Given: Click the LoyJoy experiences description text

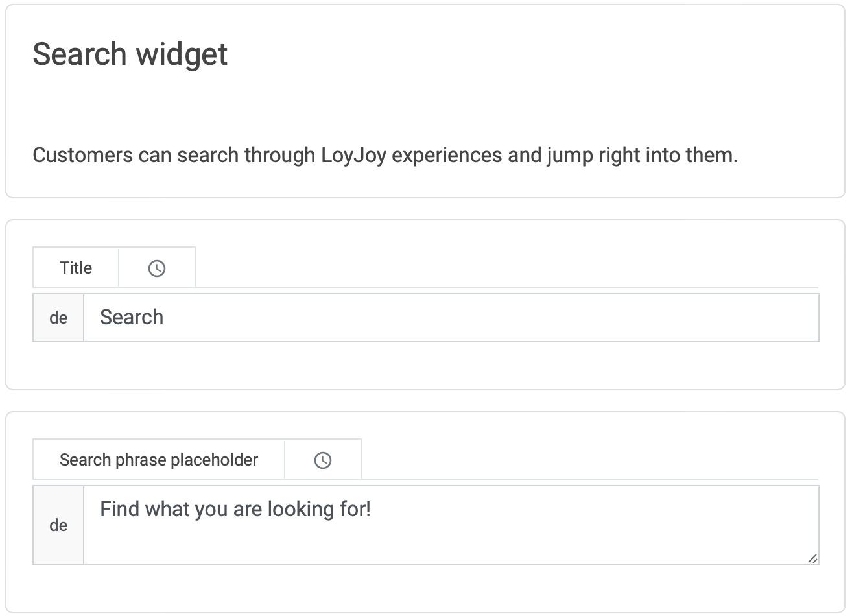Looking at the screenshot, I should click(x=386, y=155).
